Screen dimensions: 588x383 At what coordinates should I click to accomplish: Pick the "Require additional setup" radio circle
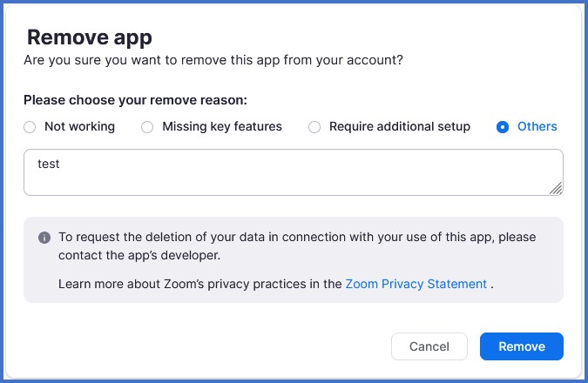(x=314, y=127)
